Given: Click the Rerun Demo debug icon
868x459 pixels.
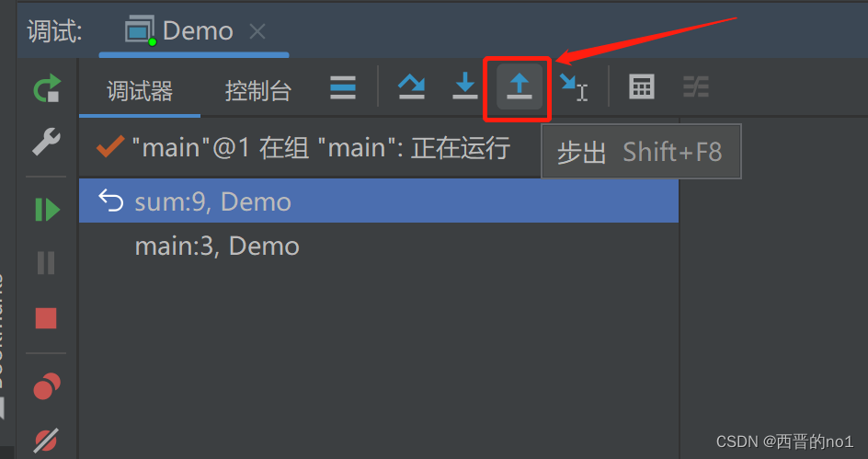Looking at the screenshot, I should 47,88.
